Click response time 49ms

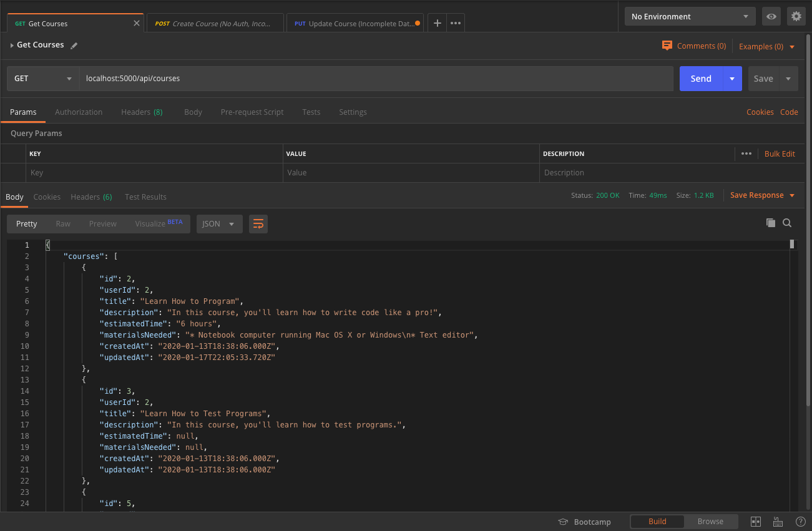[658, 195]
